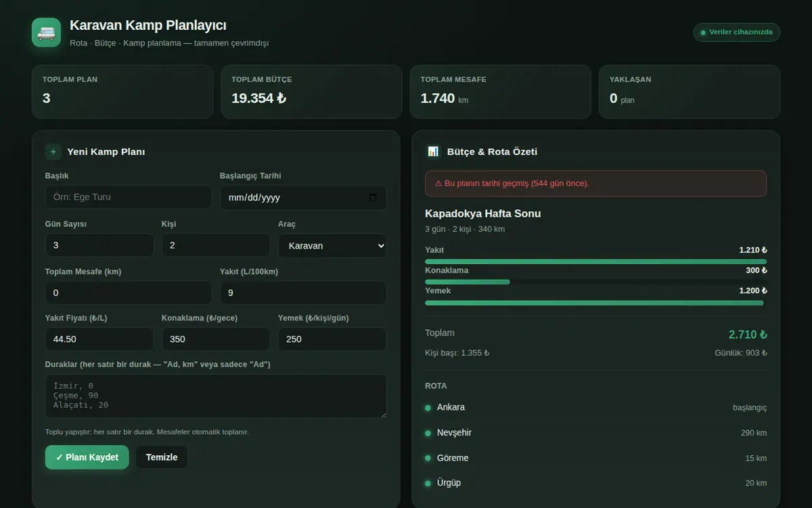Click the Yemek budget progress bar
The width and height of the screenshot is (812, 508).
[596, 303]
